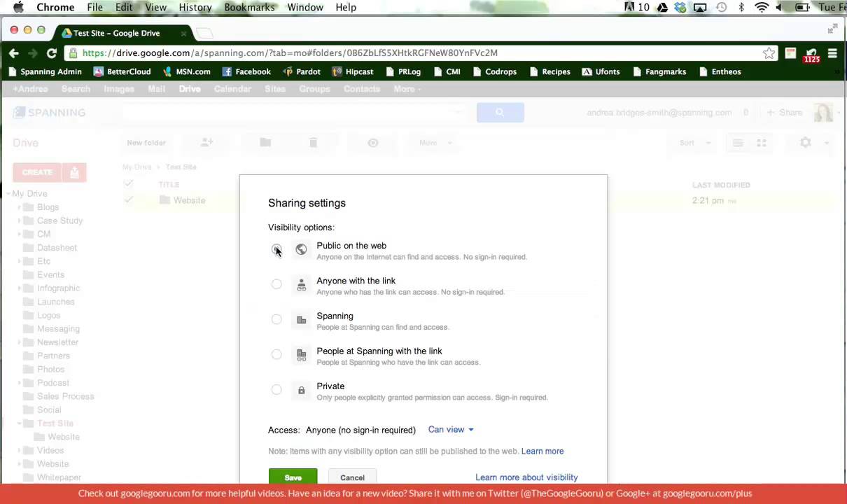Switch Drive to list view icon

pyautogui.click(x=738, y=143)
